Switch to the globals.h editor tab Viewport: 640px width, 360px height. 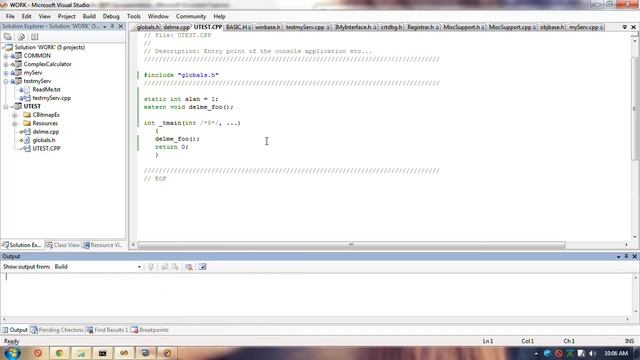click(147, 27)
